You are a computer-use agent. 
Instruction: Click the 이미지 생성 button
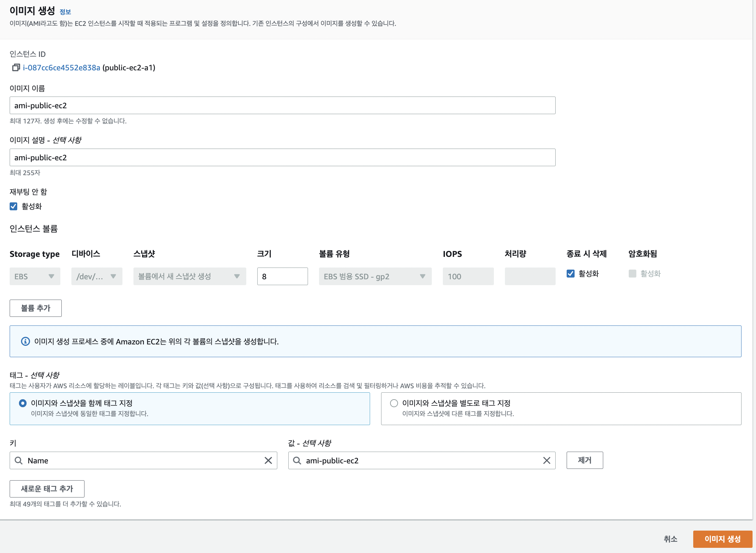pyautogui.click(x=722, y=539)
